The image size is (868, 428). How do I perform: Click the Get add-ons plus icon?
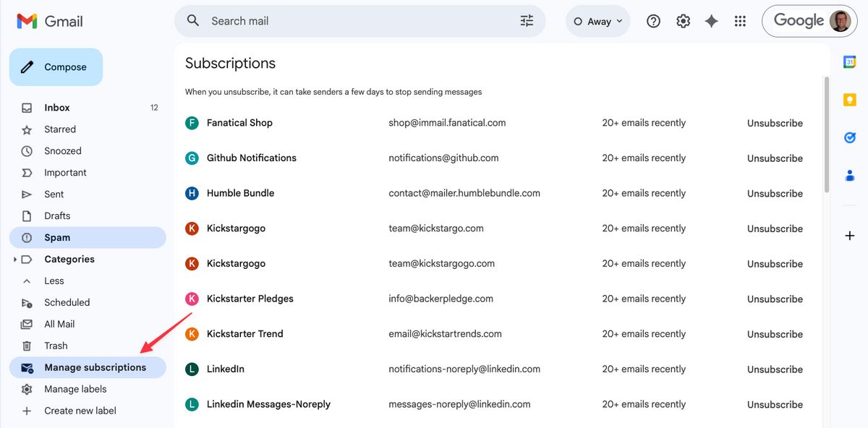pyautogui.click(x=849, y=235)
